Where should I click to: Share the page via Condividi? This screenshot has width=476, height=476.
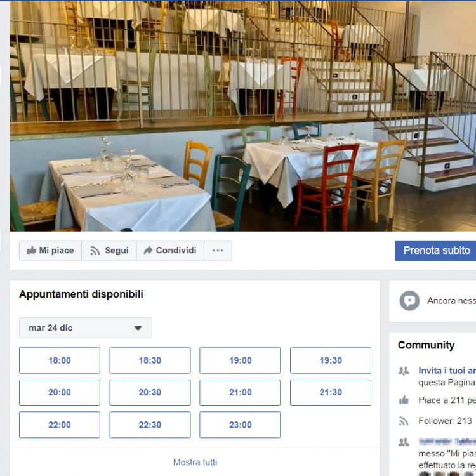(x=170, y=251)
